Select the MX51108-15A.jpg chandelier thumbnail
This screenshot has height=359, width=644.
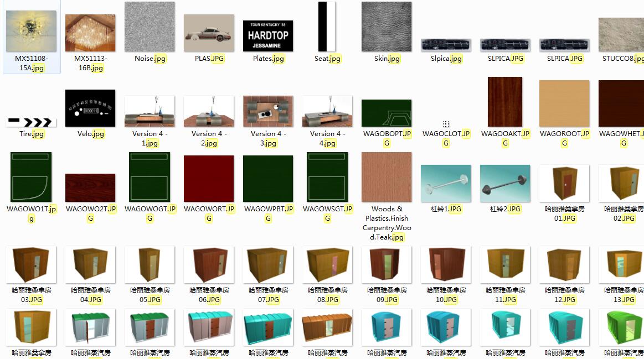31,32
